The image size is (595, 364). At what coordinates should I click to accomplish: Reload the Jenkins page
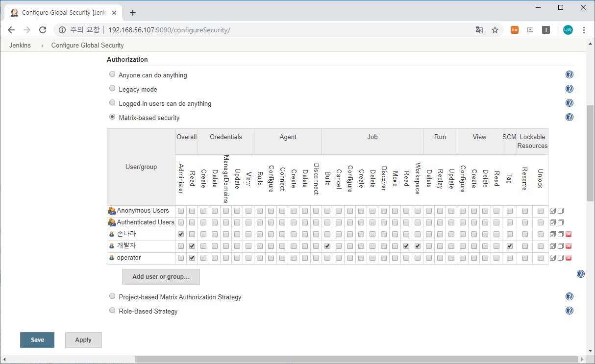[x=43, y=30]
